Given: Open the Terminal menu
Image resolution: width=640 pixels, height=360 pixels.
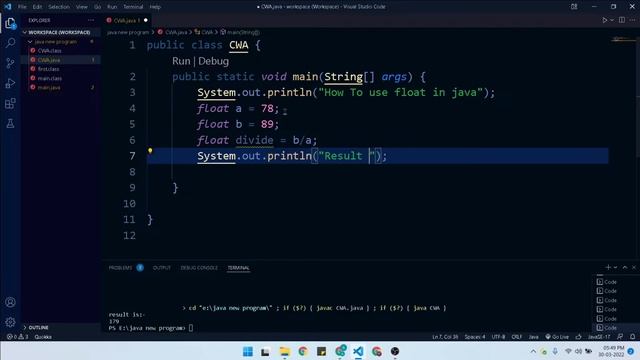Looking at the screenshot, I should (133, 7).
